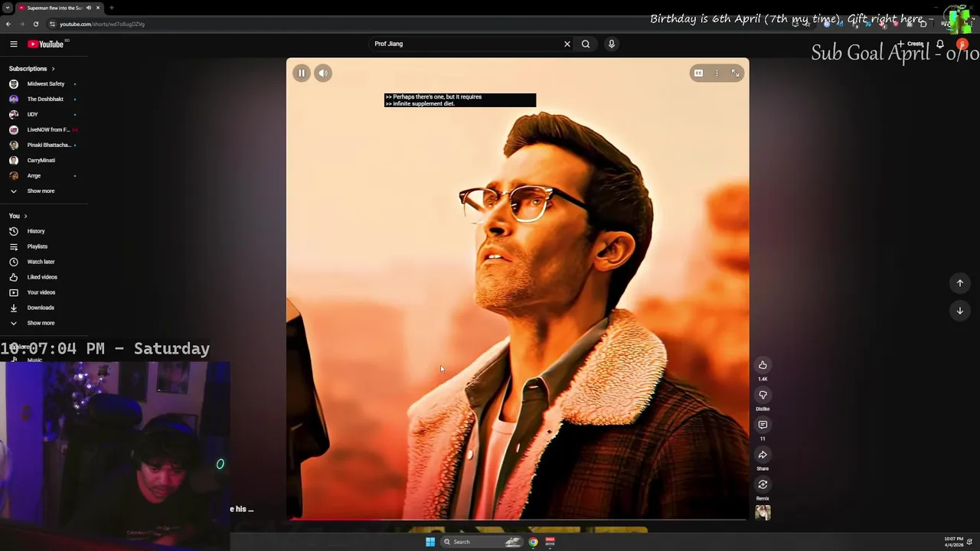Open the Create button

(911, 44)
